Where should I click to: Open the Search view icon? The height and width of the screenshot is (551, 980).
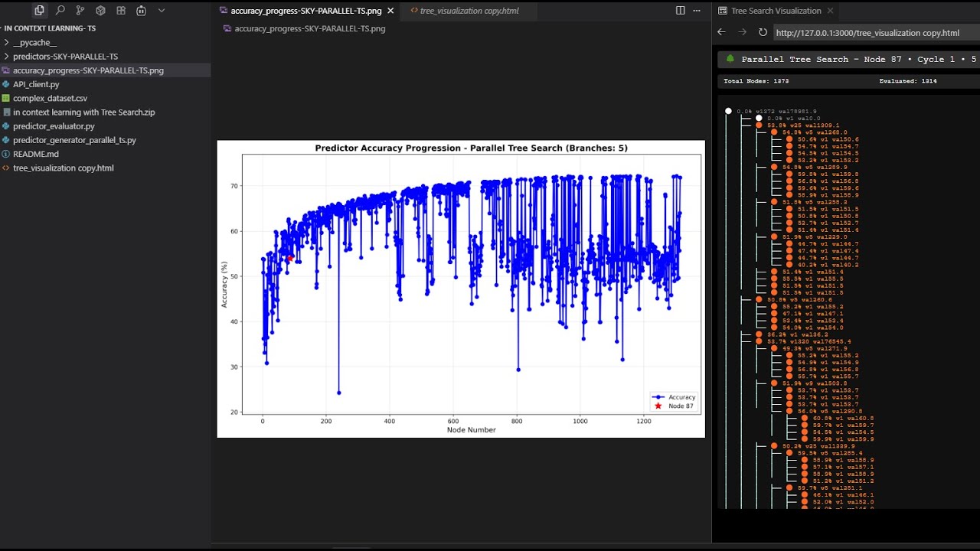pyautogui.click(x=60, y=11)
